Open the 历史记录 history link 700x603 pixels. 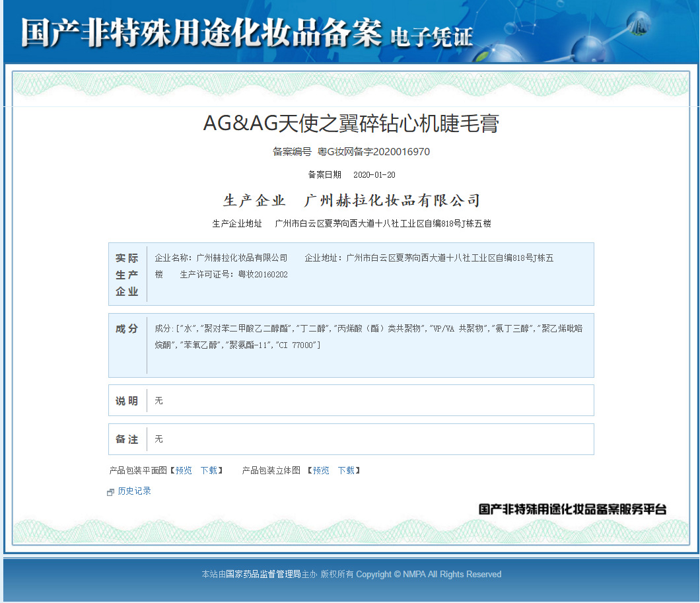pyautogui.click(x=134, y=491)
